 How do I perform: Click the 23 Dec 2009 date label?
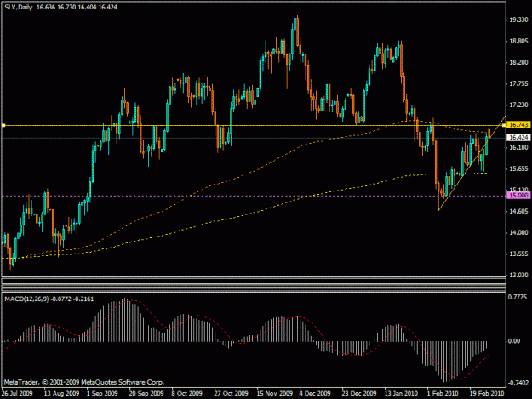359,394
